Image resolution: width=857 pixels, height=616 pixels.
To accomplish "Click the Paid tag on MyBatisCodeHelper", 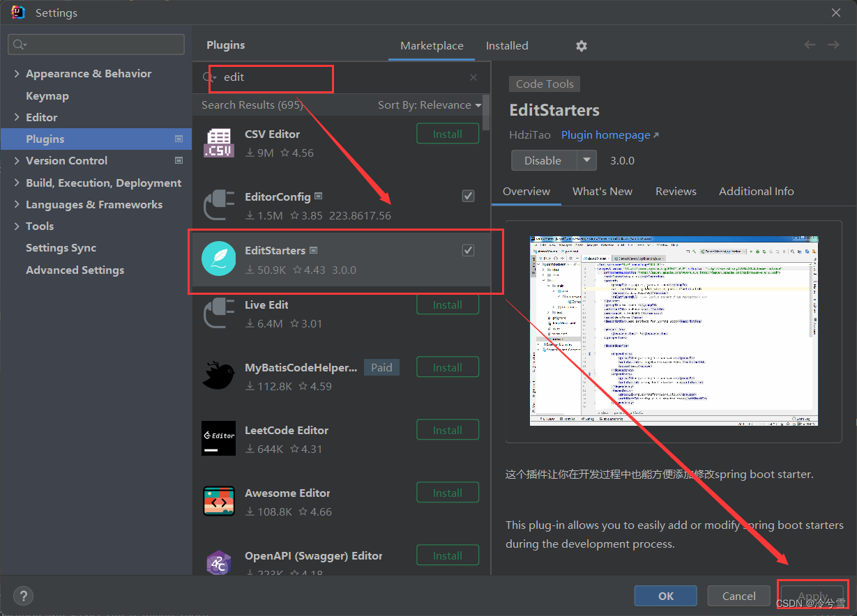I will pyautogui.click(x=381, y=367).
